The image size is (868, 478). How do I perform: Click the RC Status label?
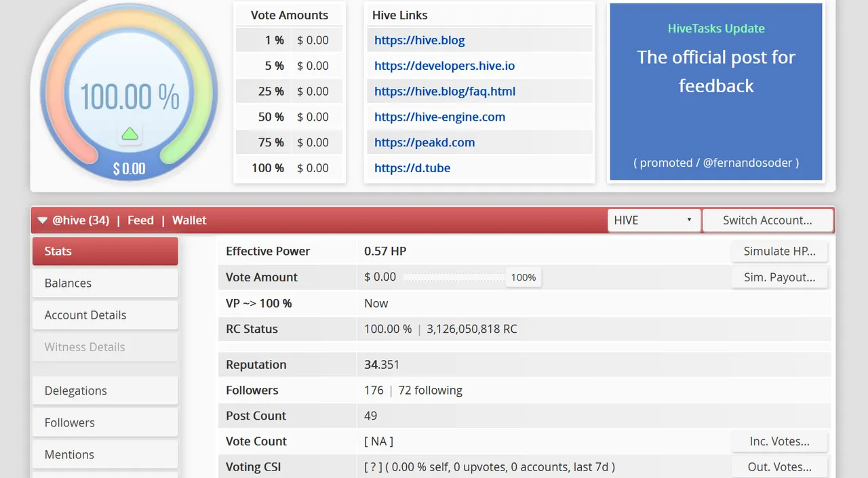point(252,329)
